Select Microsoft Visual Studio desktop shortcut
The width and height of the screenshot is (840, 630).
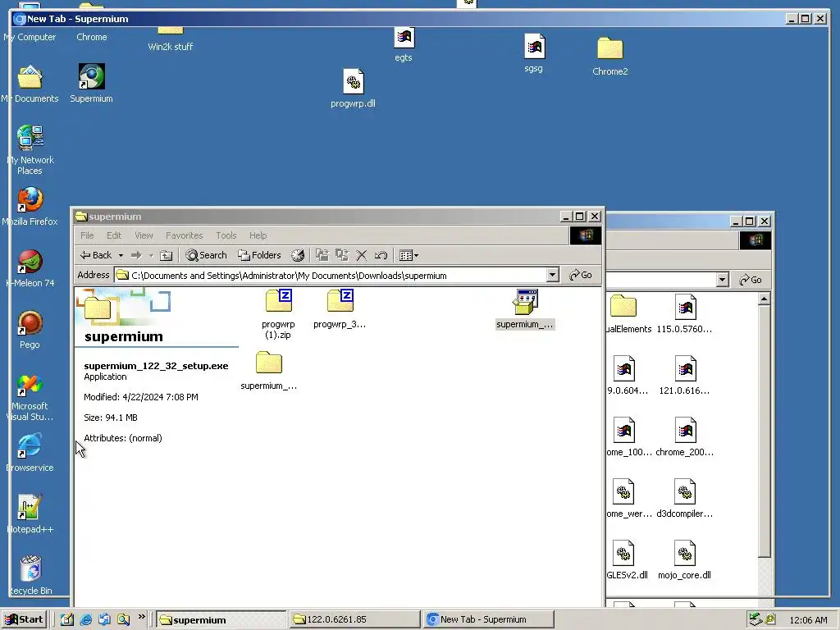click(x=30, y=396)
